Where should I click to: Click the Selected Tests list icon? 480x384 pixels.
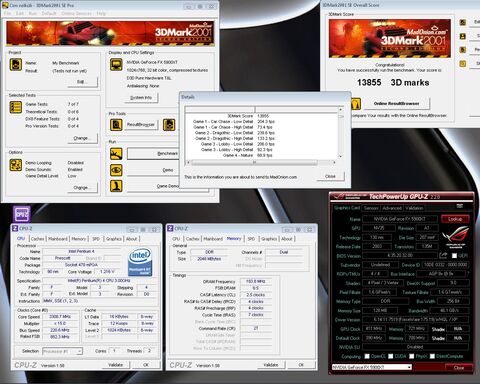click(x=15, y=107)
